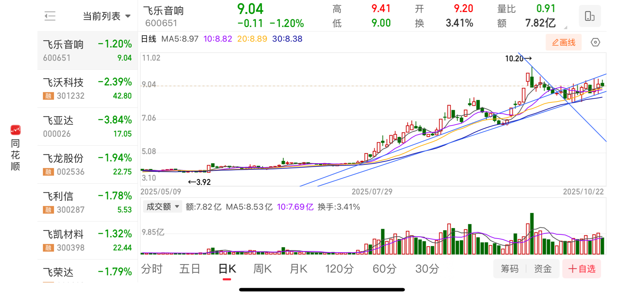Viewport: 644px width, 297px height.
Task: Click the MA5:8.97 indicator label
Action: click(180, 39)
